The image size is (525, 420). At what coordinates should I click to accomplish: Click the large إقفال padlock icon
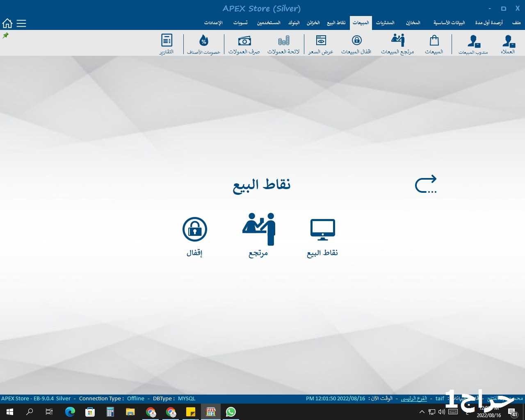tap(195, 229)
